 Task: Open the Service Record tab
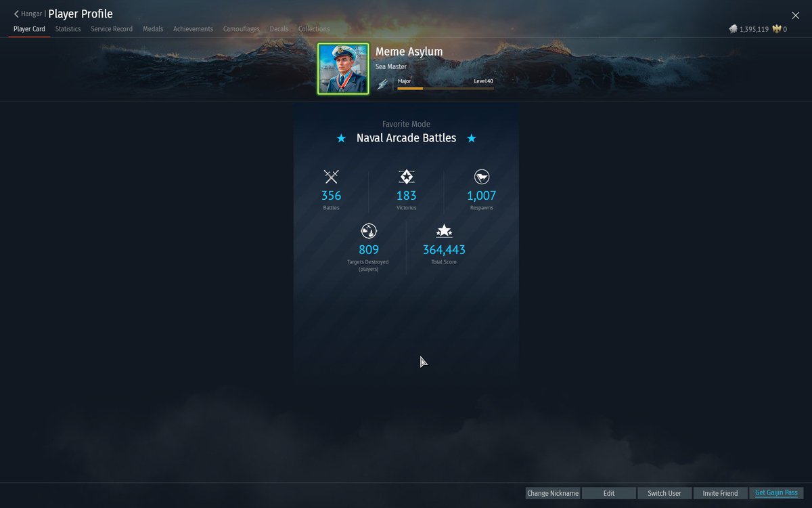112,29
